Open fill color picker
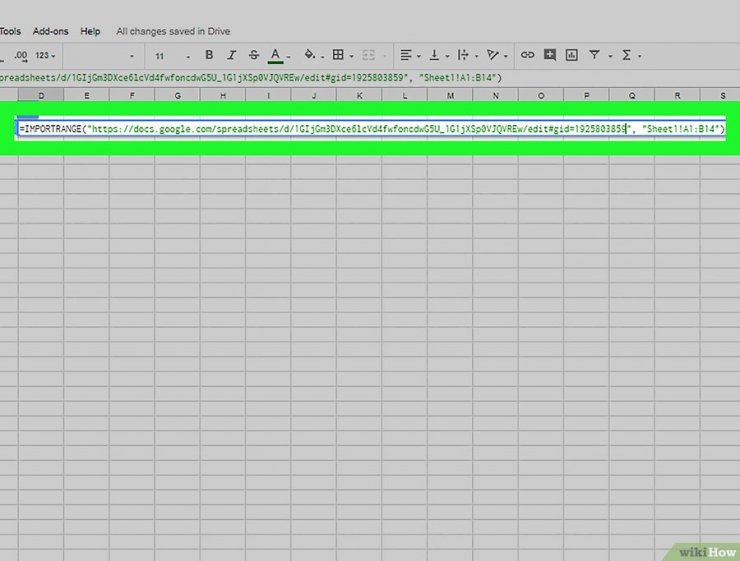Image resolution: width=740 pixels, height=561 pixels. [x=310, y=55]
